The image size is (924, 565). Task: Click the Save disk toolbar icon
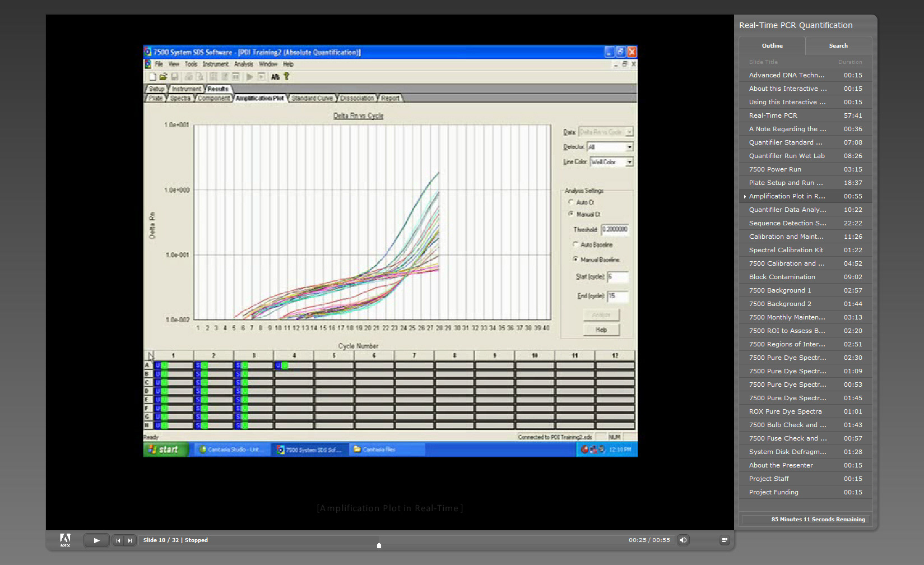[174, 77]
